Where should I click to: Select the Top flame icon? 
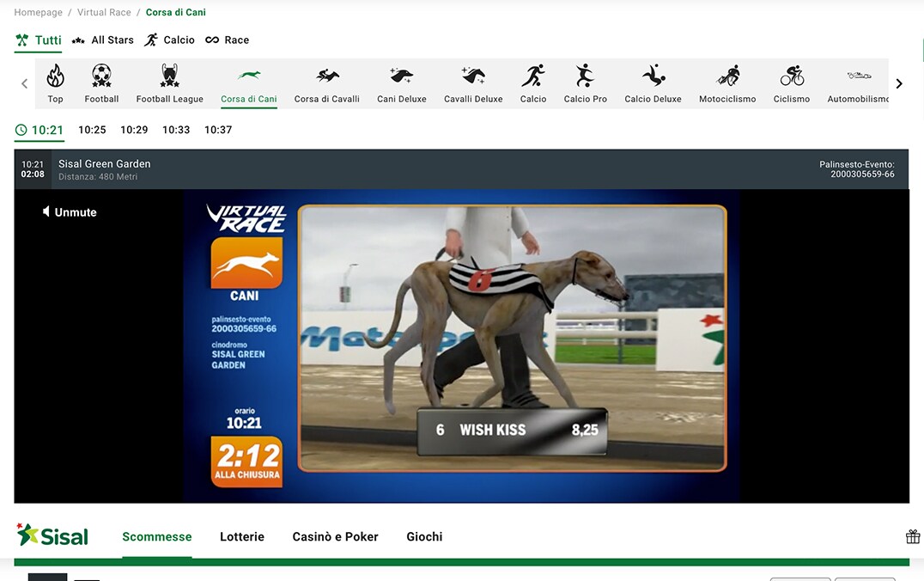click(56, 76)
